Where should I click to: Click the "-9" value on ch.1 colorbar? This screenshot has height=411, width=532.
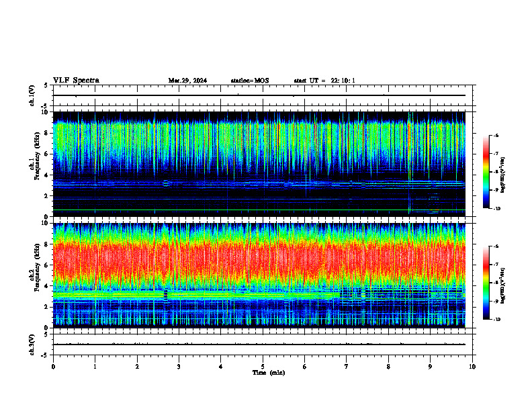496,190
